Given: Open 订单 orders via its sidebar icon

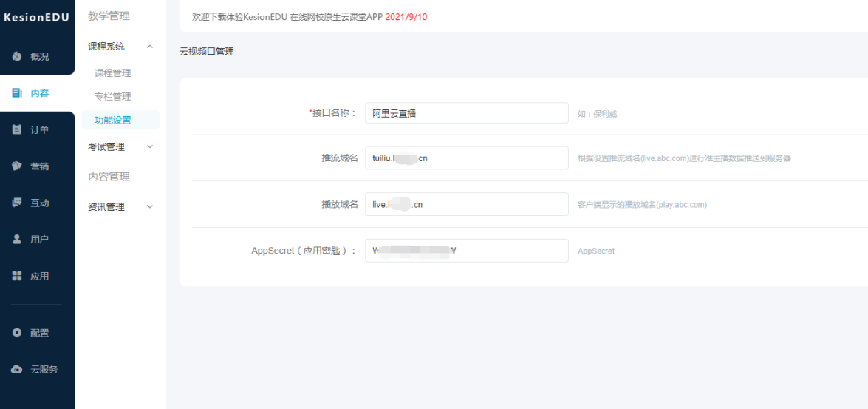Looking at the screenshot, I should click(x=17, y=130).
